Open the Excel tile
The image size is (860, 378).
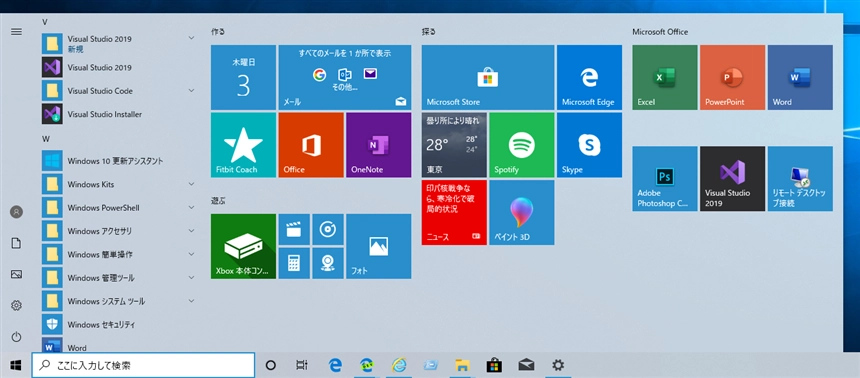pos(665,77)
